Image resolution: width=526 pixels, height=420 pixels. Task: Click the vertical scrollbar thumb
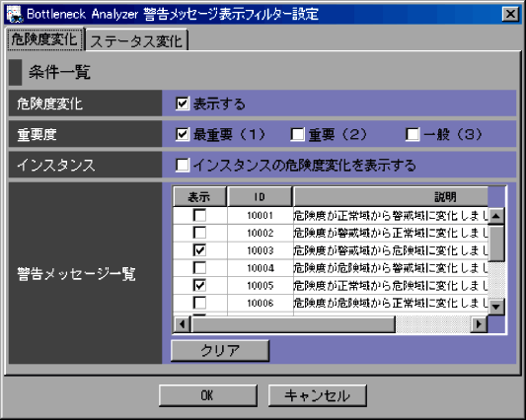[x=496, y=244]
